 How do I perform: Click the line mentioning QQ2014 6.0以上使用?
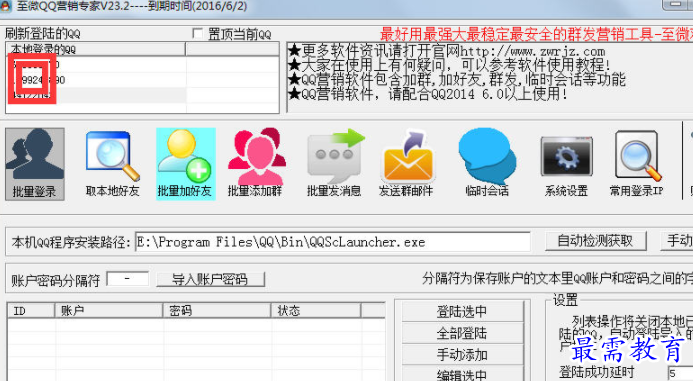coord(428,94)
